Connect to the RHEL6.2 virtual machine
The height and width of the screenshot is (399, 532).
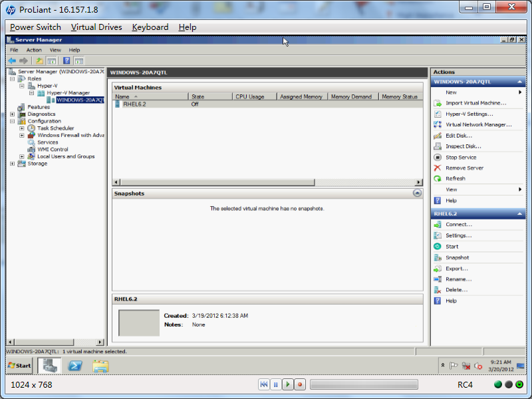click(x=459, y=224)
